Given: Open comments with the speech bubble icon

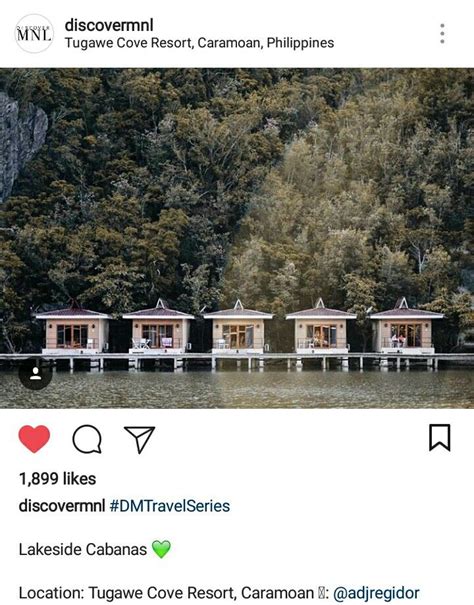Looking at the screenshot, I should tap(87, 439).
